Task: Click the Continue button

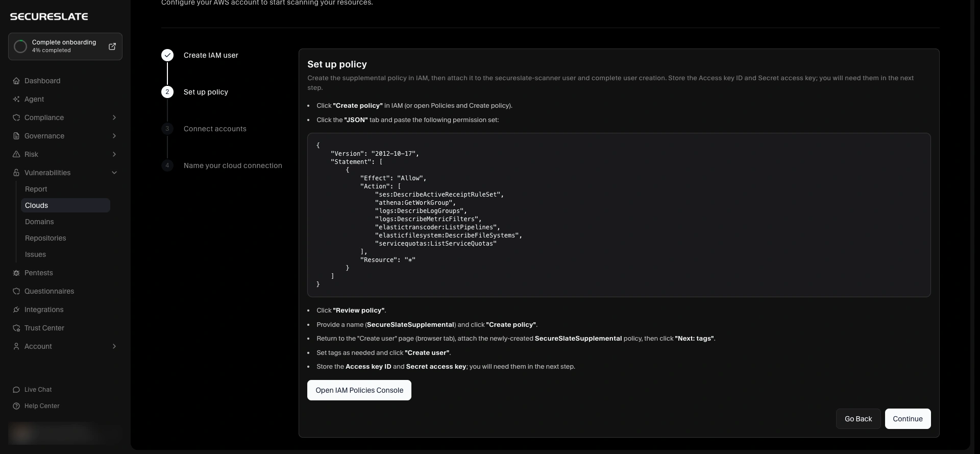Action: click(908, 419)
